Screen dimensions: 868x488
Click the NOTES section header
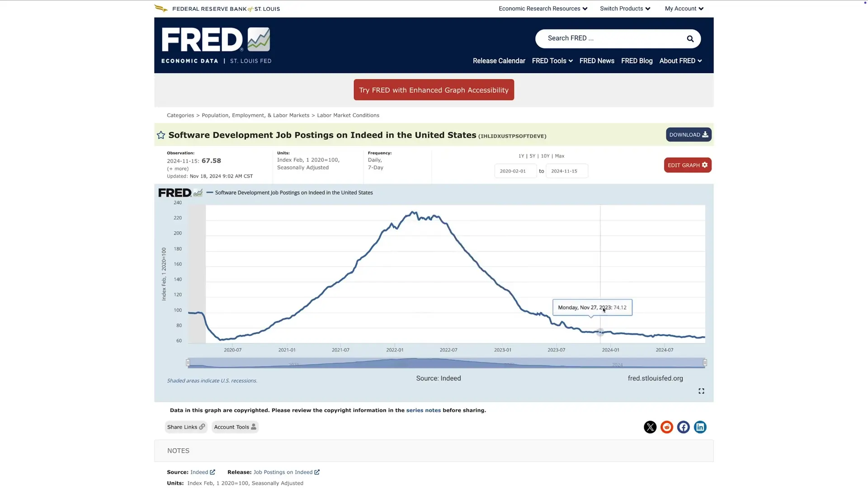[434, 451]
